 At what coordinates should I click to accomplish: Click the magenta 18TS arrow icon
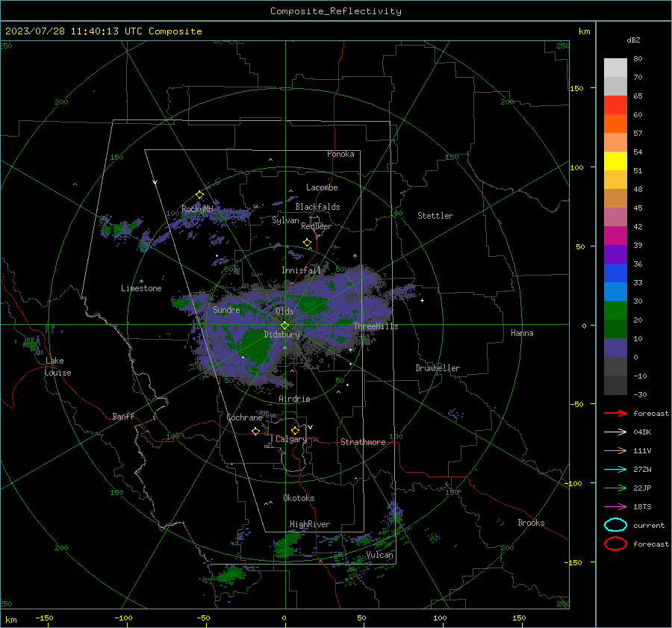[615, 507]
